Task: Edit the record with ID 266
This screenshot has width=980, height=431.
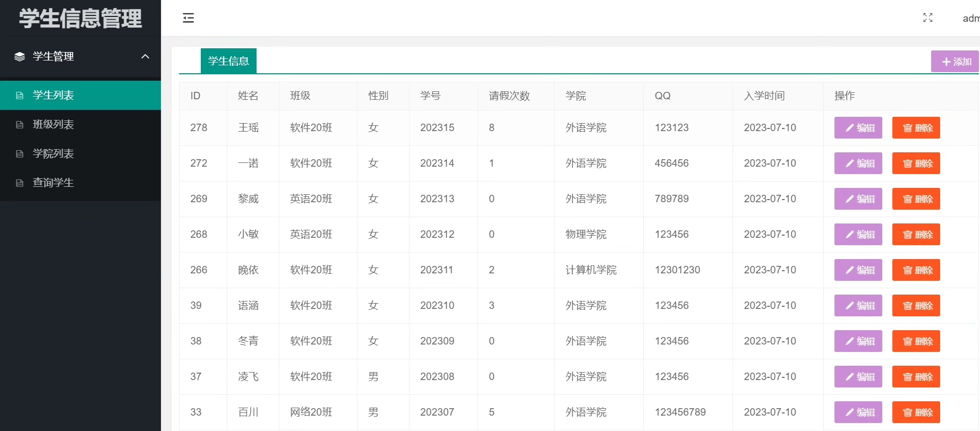Action: coord(858,270)
